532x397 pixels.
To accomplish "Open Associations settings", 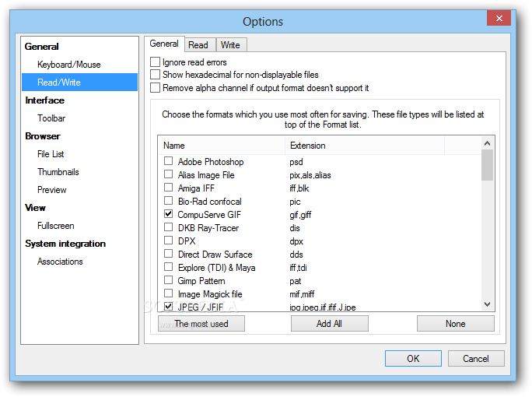I will coord(60,262).
